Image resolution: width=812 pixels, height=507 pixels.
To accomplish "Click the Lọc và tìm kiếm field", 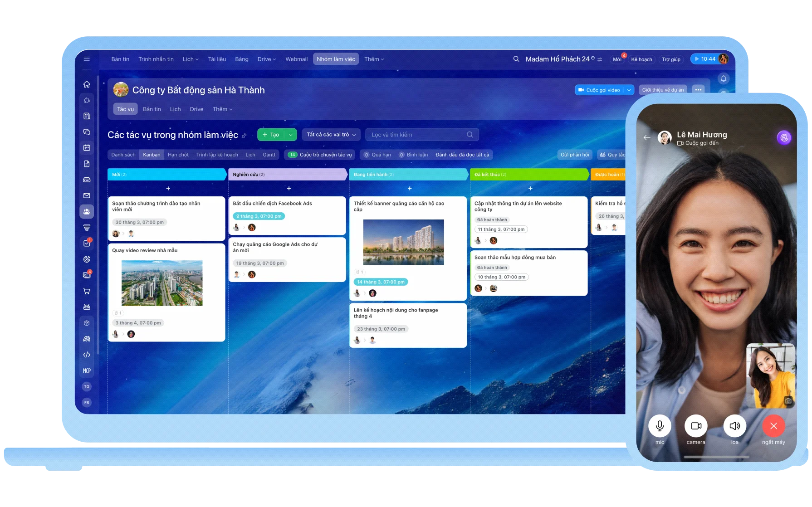I will pyautogui.click(x=422, y=135).
